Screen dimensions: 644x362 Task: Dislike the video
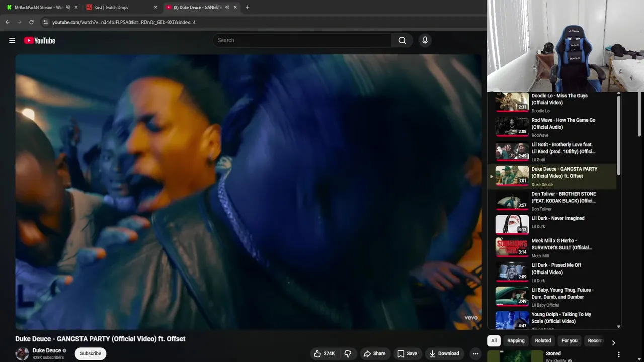[x=348, y=353]
